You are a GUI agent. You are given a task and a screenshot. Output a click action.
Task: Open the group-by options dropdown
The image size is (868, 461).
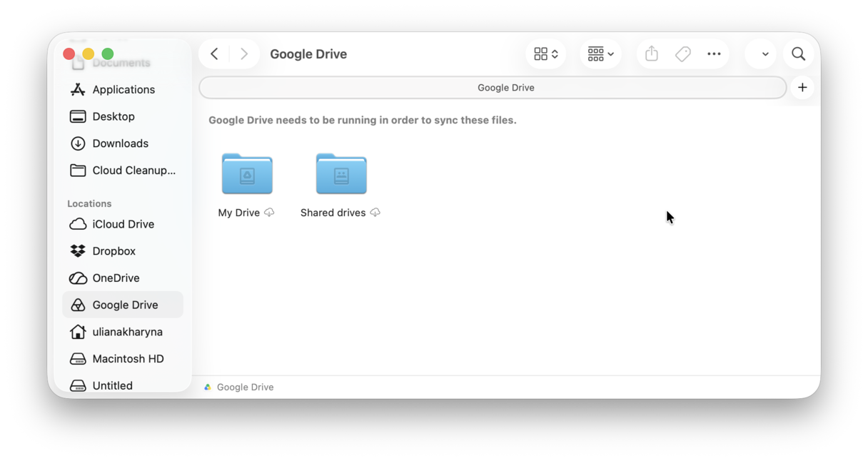(x=600, y=54)
